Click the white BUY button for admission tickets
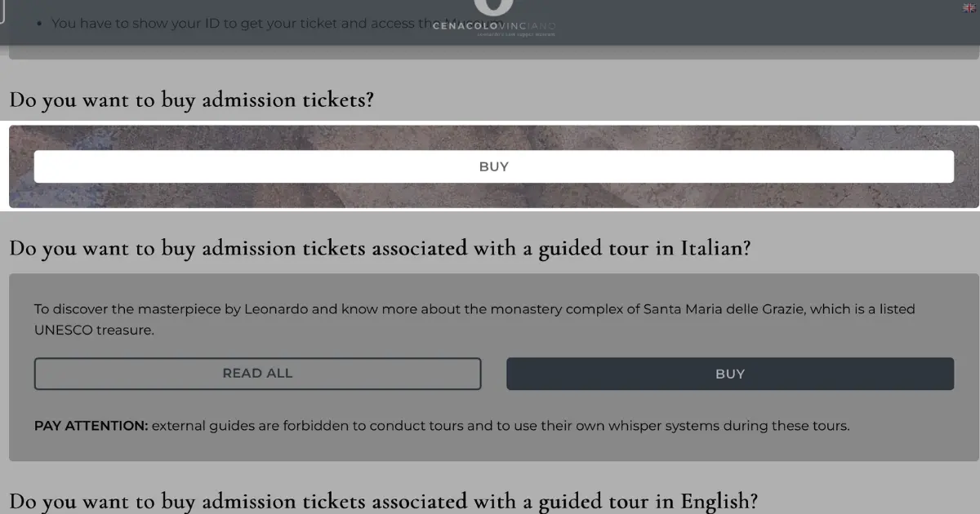 point(493,166)
